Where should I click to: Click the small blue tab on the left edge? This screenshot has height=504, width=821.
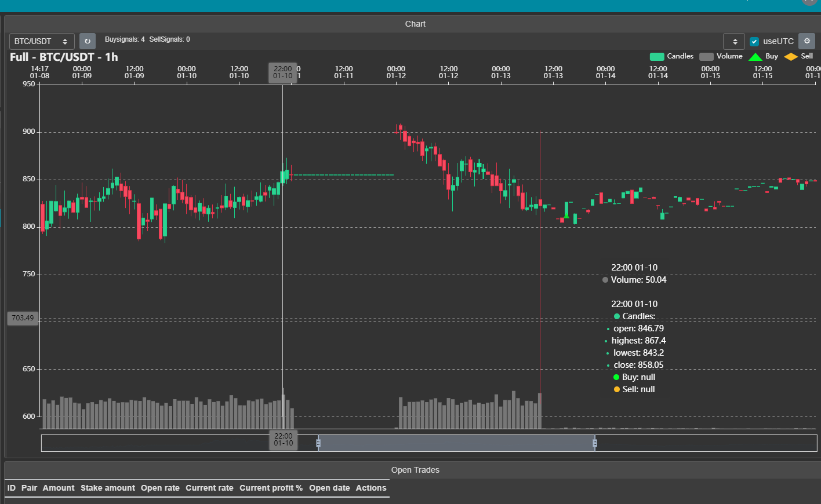[2, 219]
